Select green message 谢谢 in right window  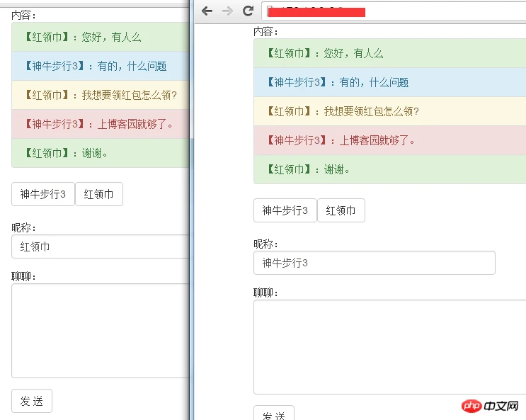(x=389, y=169)
